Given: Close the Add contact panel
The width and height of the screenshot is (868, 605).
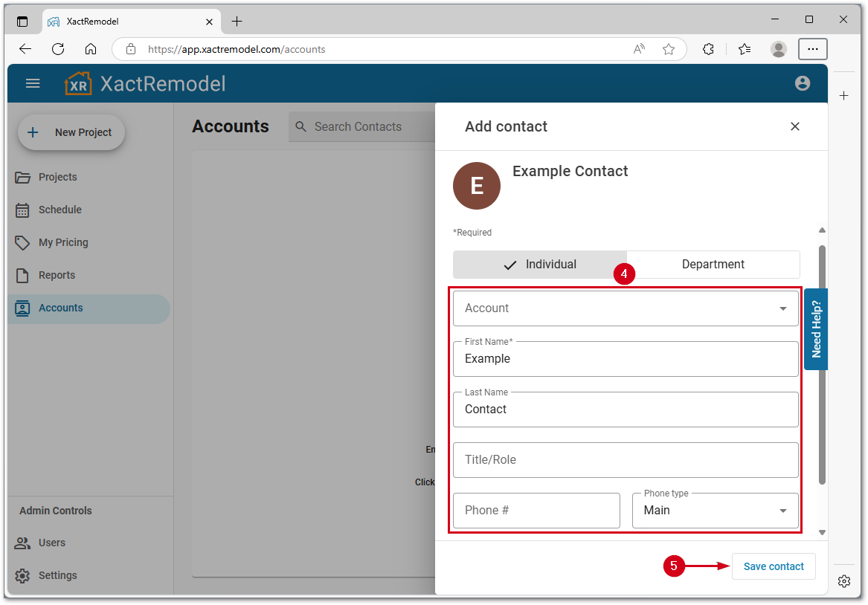Looking at the screenshot, I should 794,126.
